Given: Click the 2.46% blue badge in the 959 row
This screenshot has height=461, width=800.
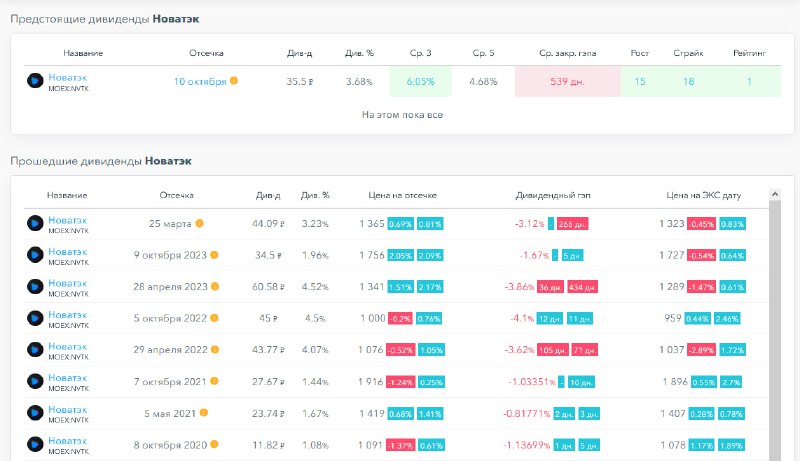Looking at the screenshot, I should coord(727,319).
